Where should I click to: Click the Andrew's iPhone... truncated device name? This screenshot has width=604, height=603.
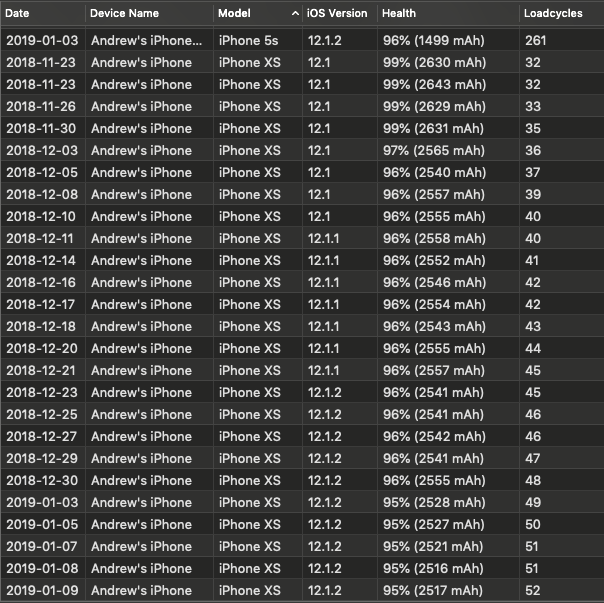[146, 40]
